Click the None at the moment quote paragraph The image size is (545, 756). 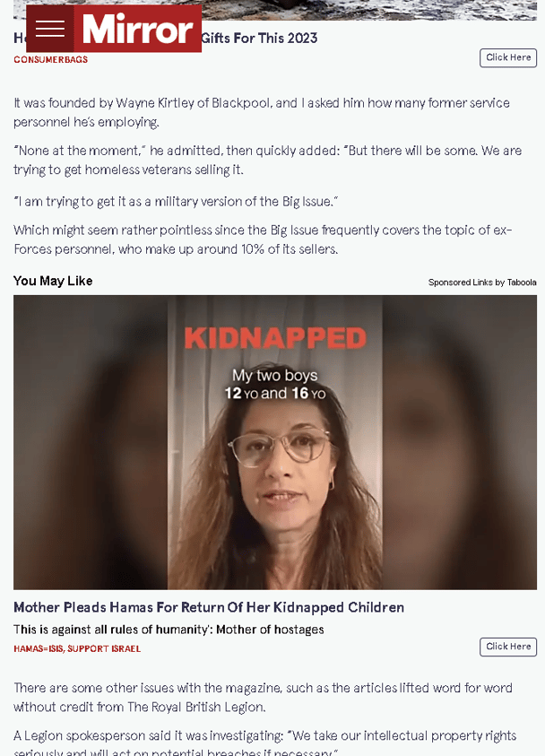click(x=267, y=160)
